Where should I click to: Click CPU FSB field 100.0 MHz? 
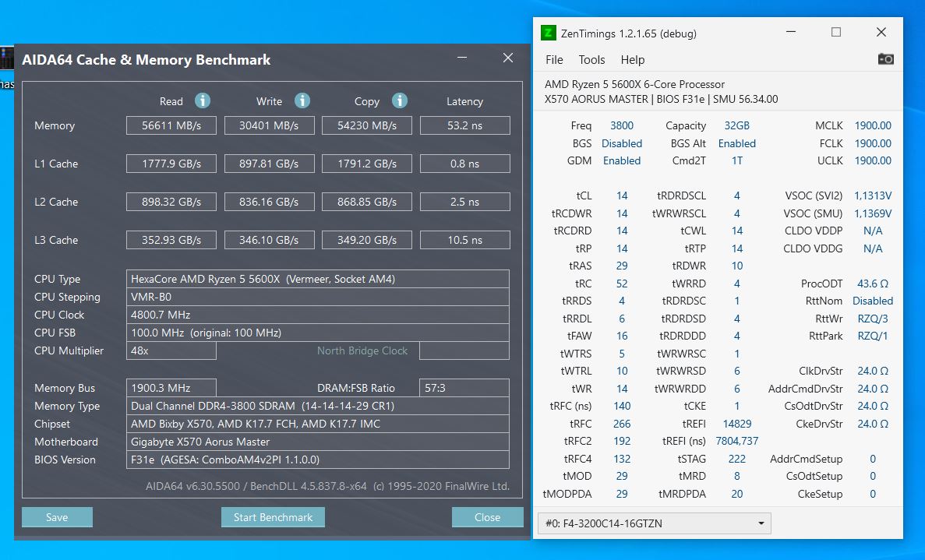(318, 333)
